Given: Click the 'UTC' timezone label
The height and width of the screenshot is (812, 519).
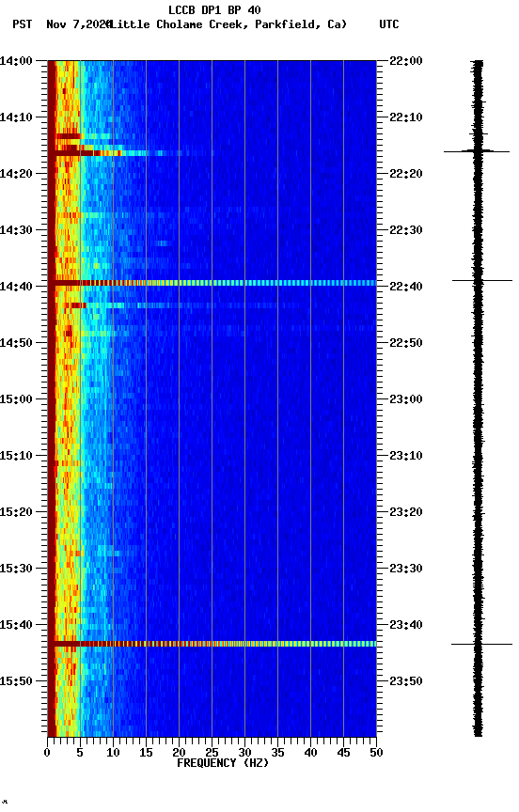Looking at the screenshot, I should (x=389, y=24).
